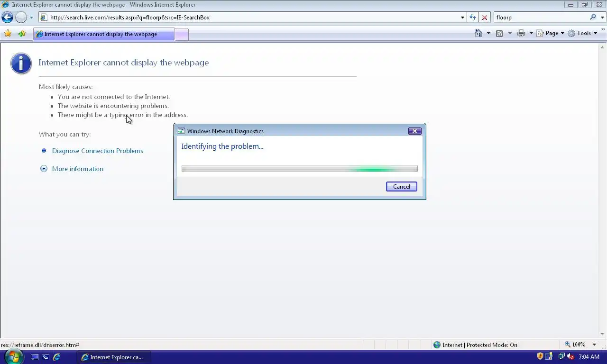Click the blue information icon on page
Image resolution: width=607 pixels, height=364 pixels.
(x=21, y=63)
